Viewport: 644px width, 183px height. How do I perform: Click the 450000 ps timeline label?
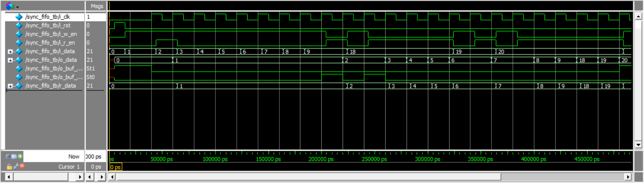[587, 159]
